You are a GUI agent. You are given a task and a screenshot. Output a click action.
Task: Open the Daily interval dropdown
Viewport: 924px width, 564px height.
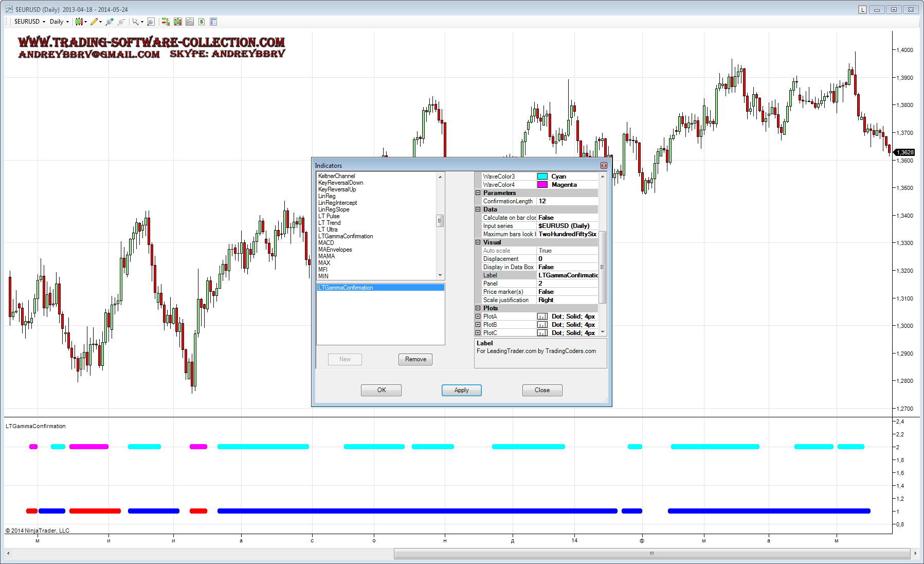tap(59, 22)
